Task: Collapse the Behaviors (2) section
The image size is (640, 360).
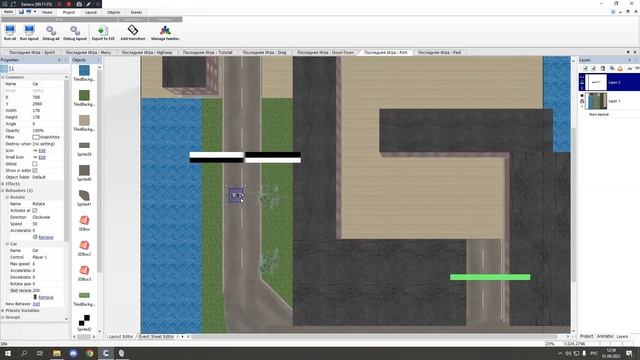Action: point(3,190)
